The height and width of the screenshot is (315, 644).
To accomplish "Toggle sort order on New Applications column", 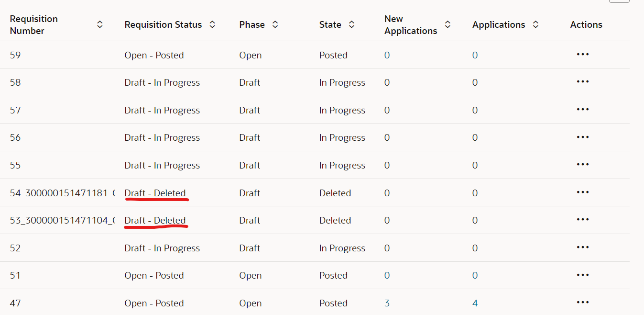I will [x=448, y=24].
